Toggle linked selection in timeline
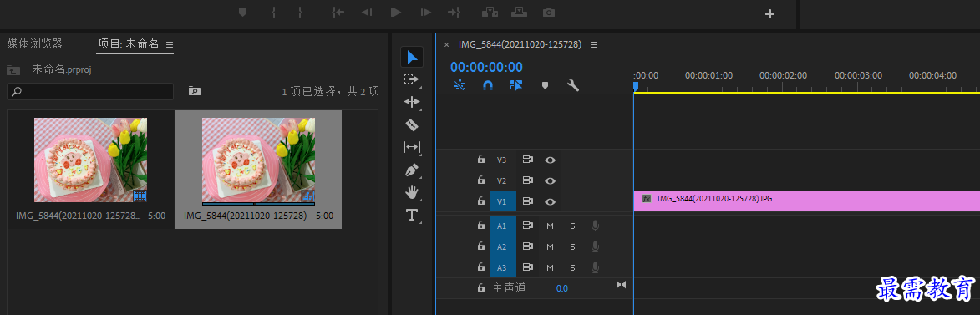This screenshot has width=980, height=315. tap(515, 85)
